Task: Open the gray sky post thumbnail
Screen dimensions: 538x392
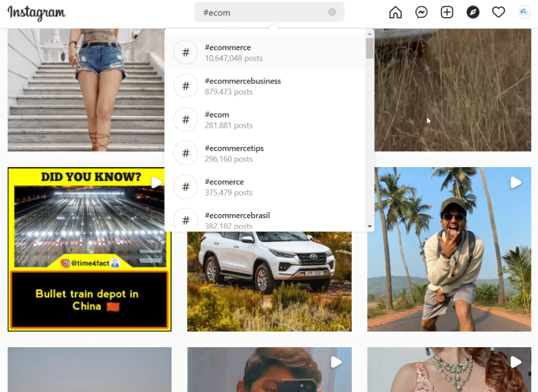Action: (x=90, y=370)
